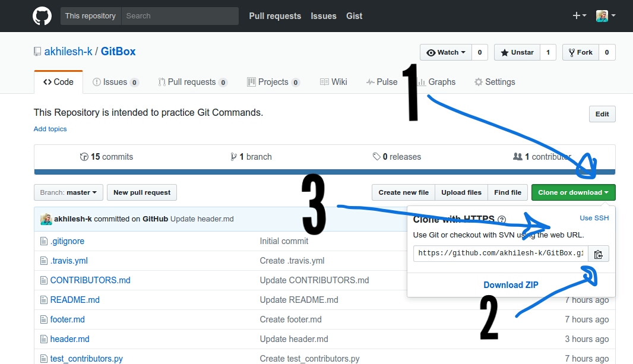
Task: Click Use SSH link
Action: pyautogui.click(x=594, y=218)
